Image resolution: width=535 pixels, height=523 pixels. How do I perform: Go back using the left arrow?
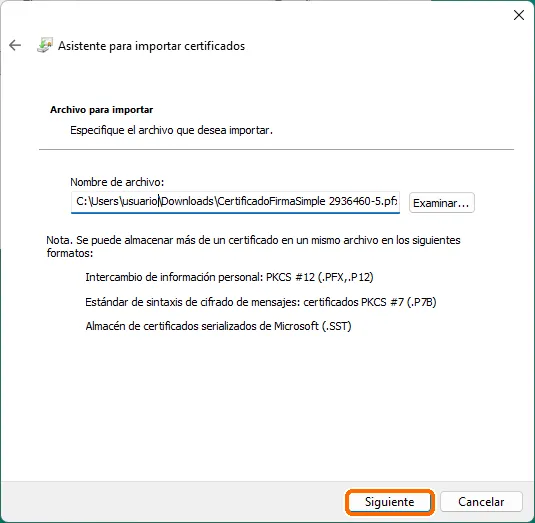15,45
